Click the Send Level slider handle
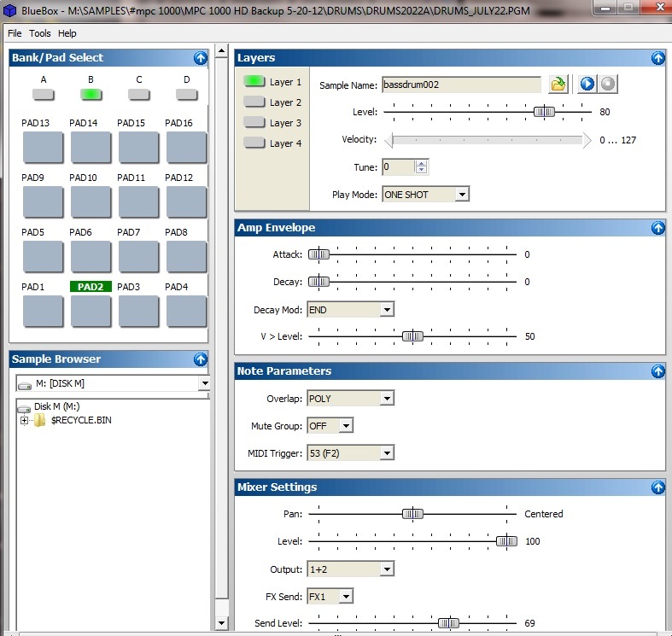Viewport: 672px width, 636px height. point(448,623)
